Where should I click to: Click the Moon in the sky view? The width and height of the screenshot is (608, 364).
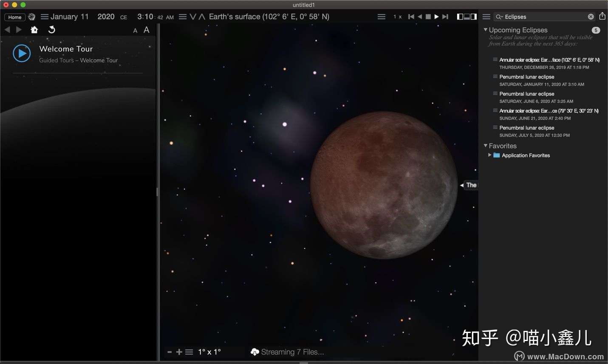pos(384,185)
